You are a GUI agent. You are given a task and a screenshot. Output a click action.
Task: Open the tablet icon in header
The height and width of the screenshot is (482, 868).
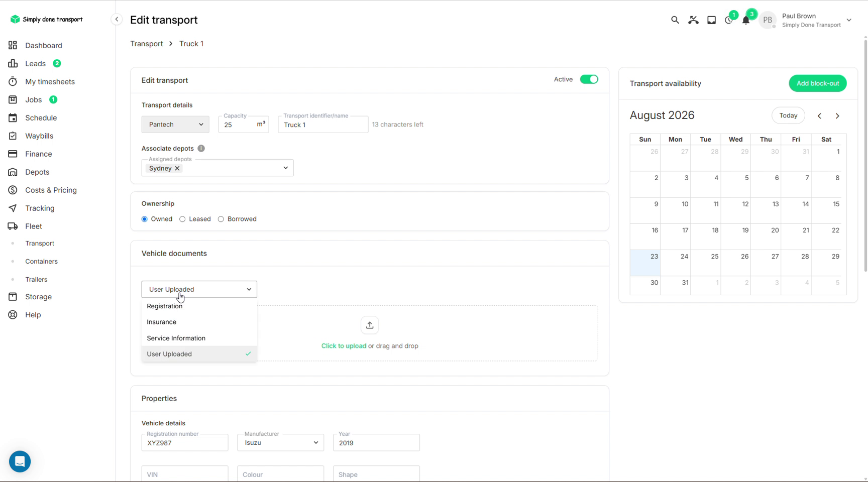pyautogui.click(x=711, y=20)
